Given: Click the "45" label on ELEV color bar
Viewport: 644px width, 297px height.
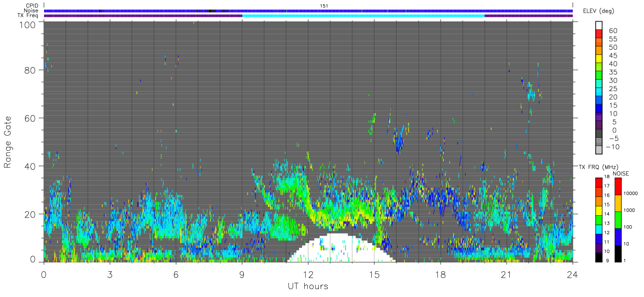Looking at the screenshot, I should coord(613,56).
